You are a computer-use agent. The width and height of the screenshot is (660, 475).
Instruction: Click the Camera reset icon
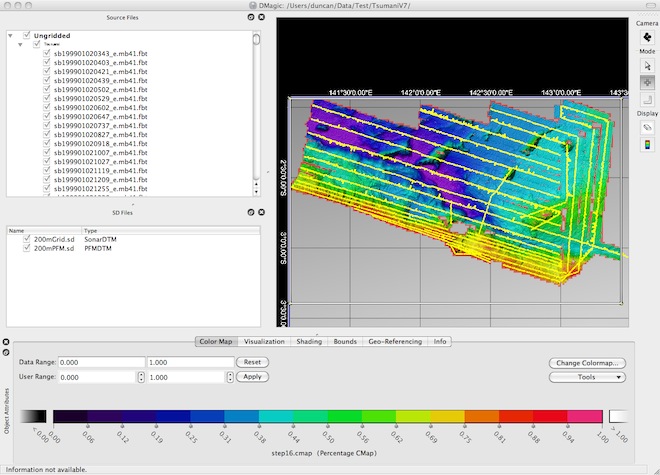click(647, 37)
